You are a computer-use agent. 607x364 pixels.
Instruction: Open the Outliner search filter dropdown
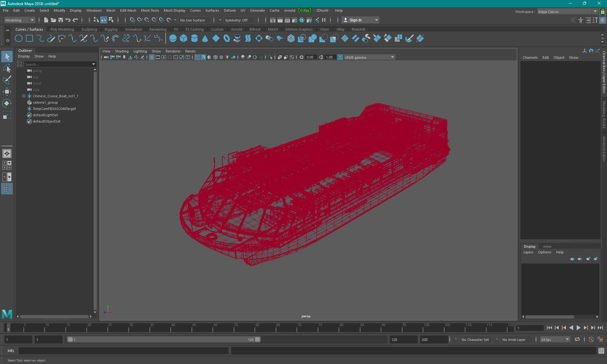click(94, 64)
